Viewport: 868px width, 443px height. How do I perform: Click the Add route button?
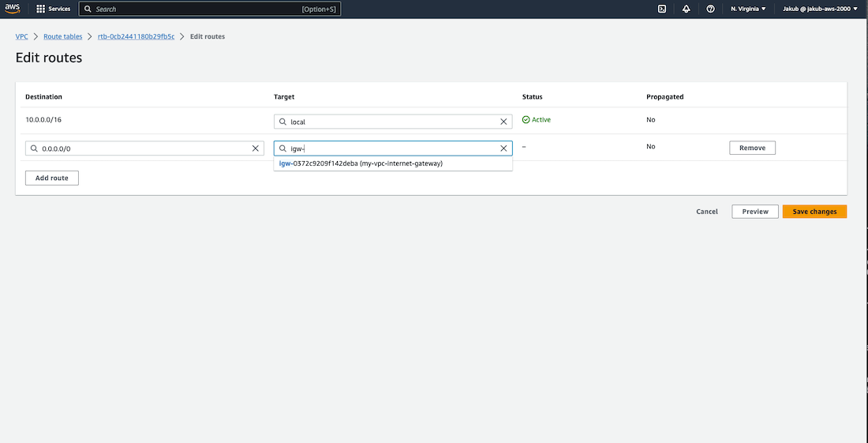(52, 178)
